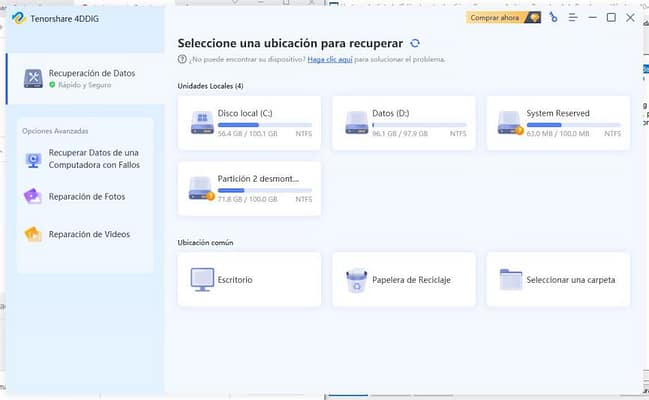
Task: Select the System Reserved partition card
Action: [x=558, y=123]
